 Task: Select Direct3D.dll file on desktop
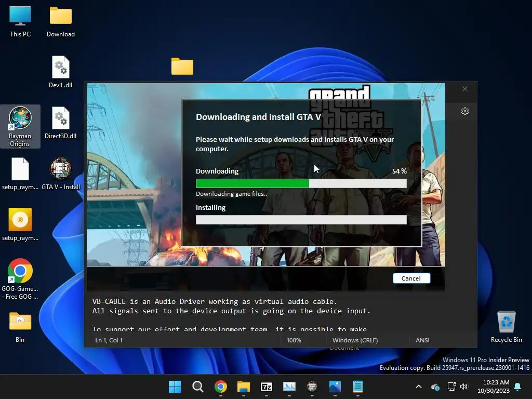[60, 123]
